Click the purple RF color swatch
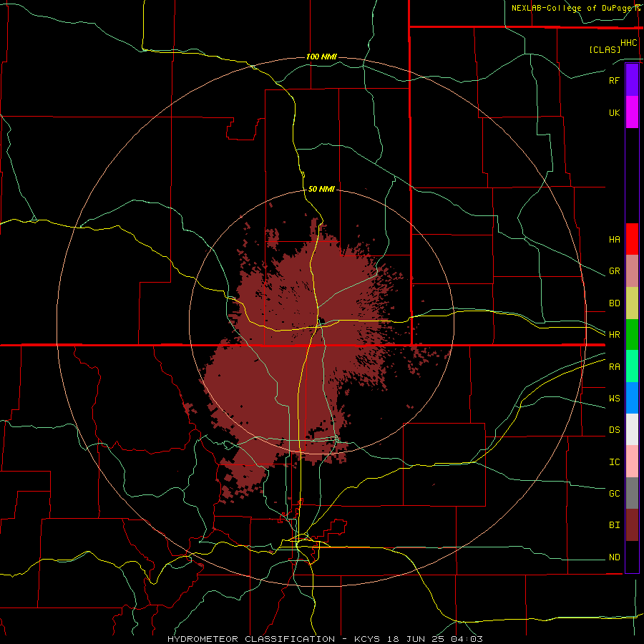Screen dimensions: 644x644 632,80
